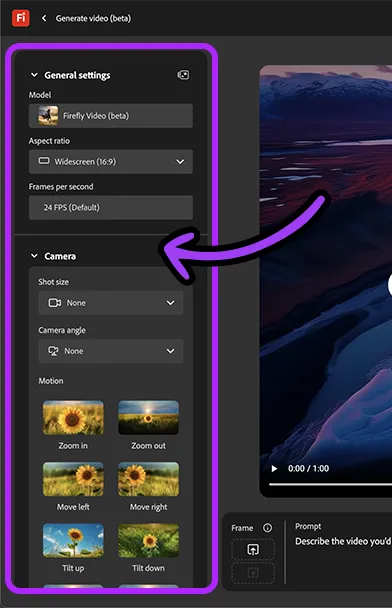Collapse the General settings section
The image size is (392, 608).
(x=34, y=75)
